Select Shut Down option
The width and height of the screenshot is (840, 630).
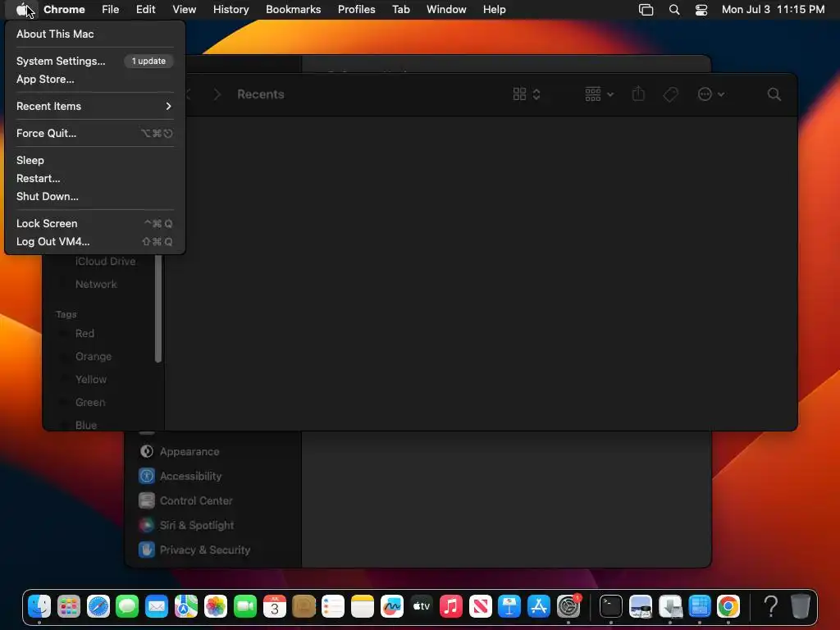click(x=95, y=196)
